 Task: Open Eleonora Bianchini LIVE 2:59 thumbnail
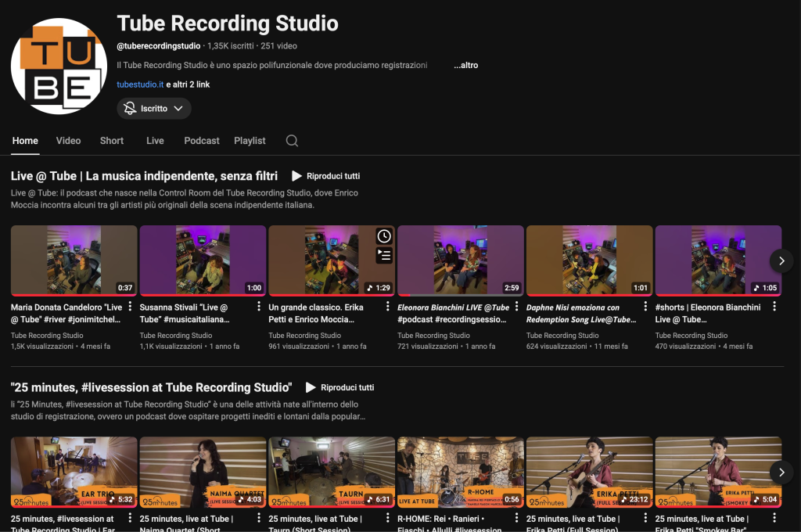[461, 261]
